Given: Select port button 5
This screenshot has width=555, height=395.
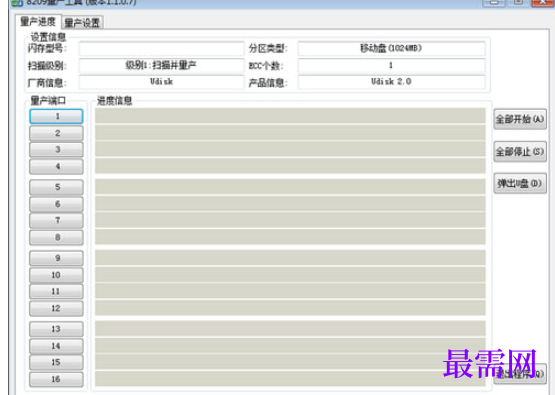Looking at the screenshot, I should (x=57, y=187).
